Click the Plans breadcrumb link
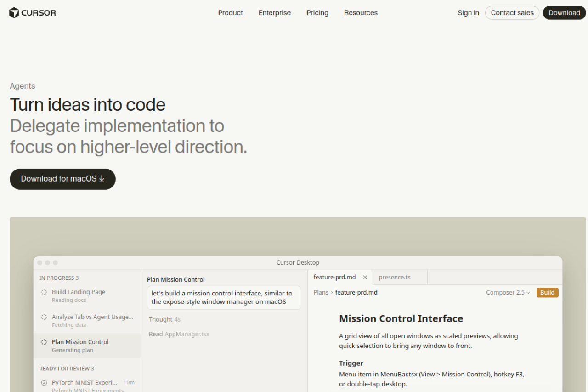 click(x=321, y=292)
